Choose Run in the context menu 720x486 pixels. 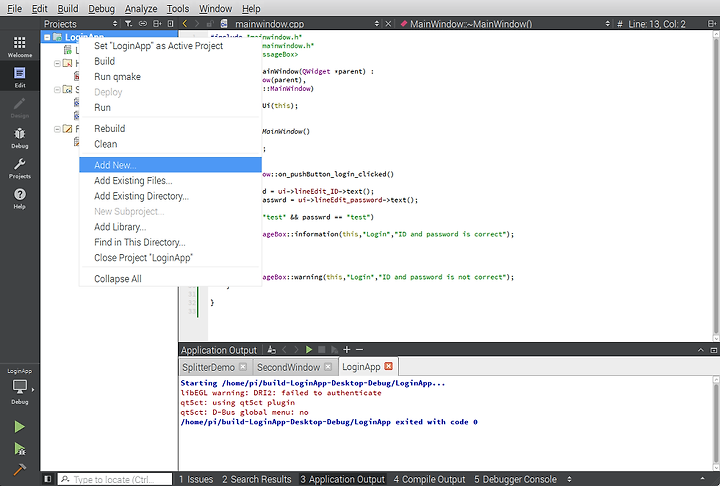[170, 107]
